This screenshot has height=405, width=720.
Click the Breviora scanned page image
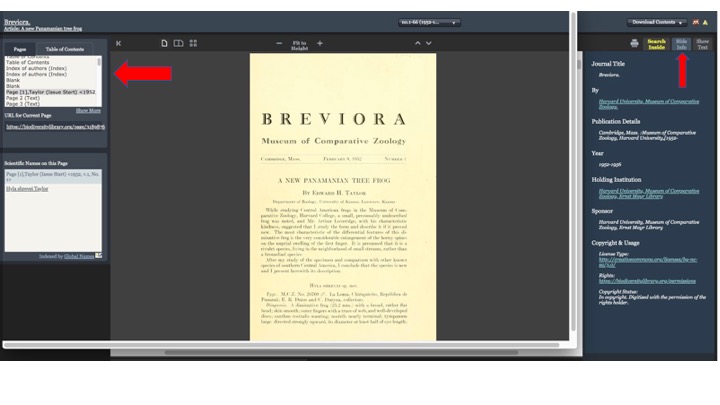(343, 197)
